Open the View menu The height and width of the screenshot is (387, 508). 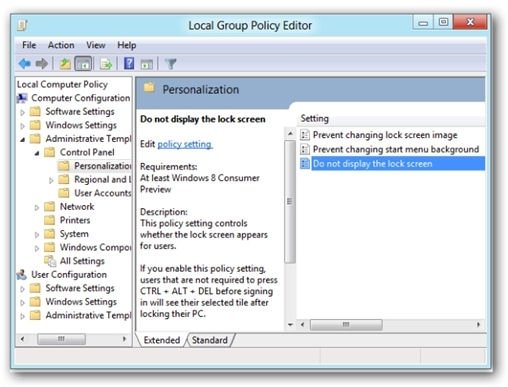click(96, 45)
